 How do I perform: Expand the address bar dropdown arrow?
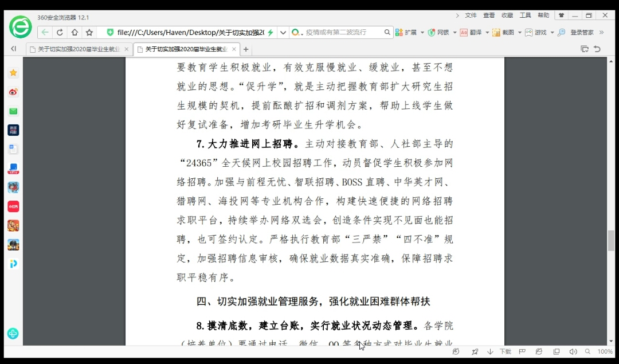[283, 33]
